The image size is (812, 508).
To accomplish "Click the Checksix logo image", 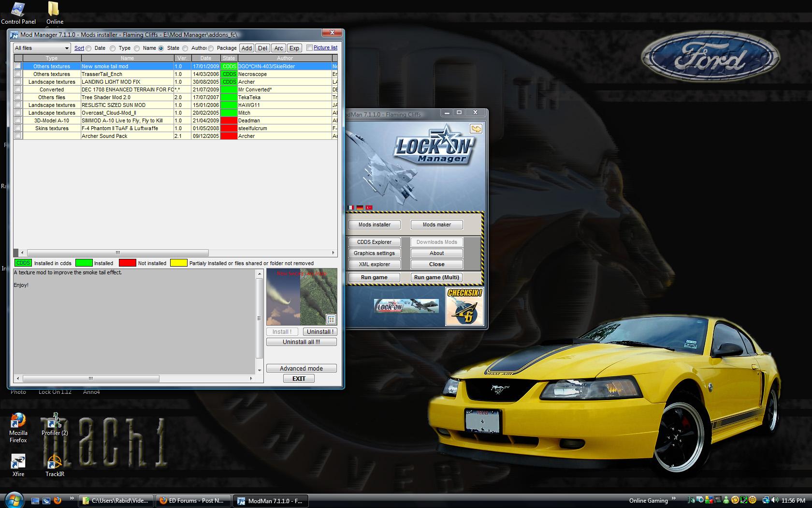I will 464,306.
